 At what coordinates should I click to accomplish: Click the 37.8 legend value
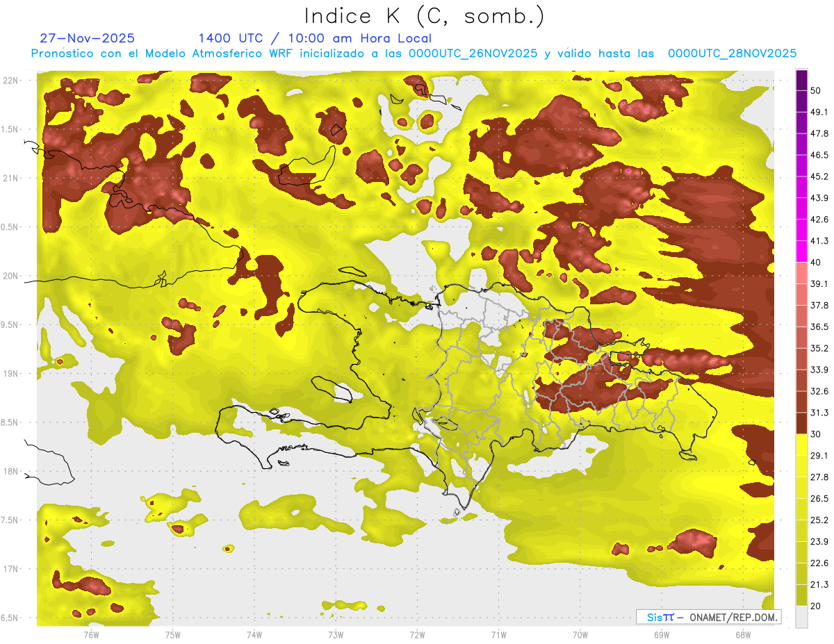coord(819,305)
